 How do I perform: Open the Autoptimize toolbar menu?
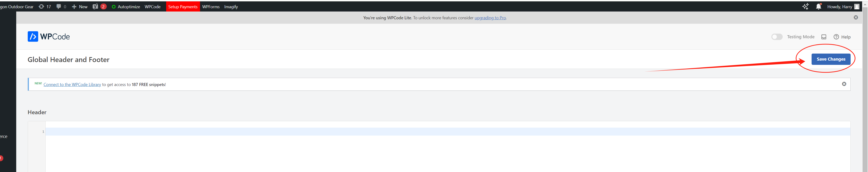point(126,7)
